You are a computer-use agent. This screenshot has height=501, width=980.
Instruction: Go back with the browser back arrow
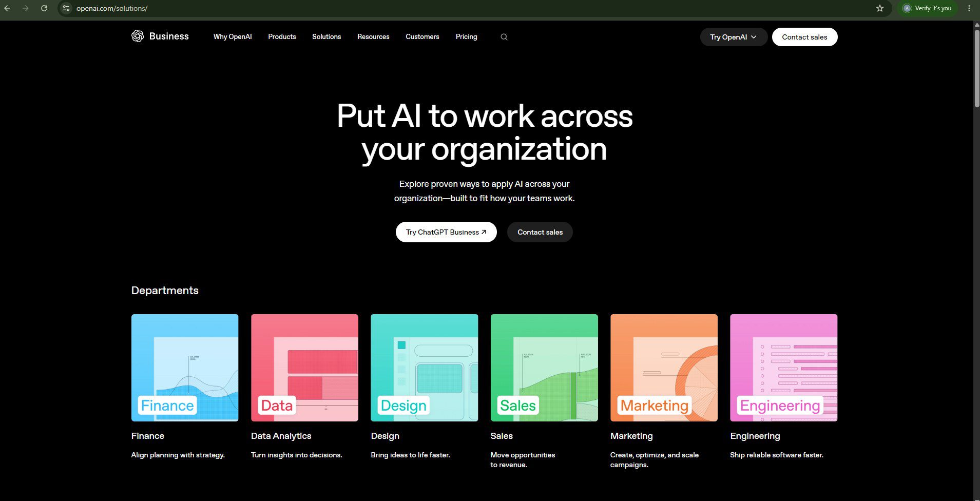click(7, 8)
